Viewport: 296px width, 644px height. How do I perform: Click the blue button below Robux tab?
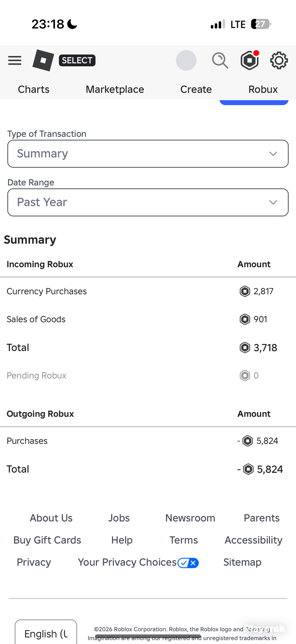coord(254,102)
